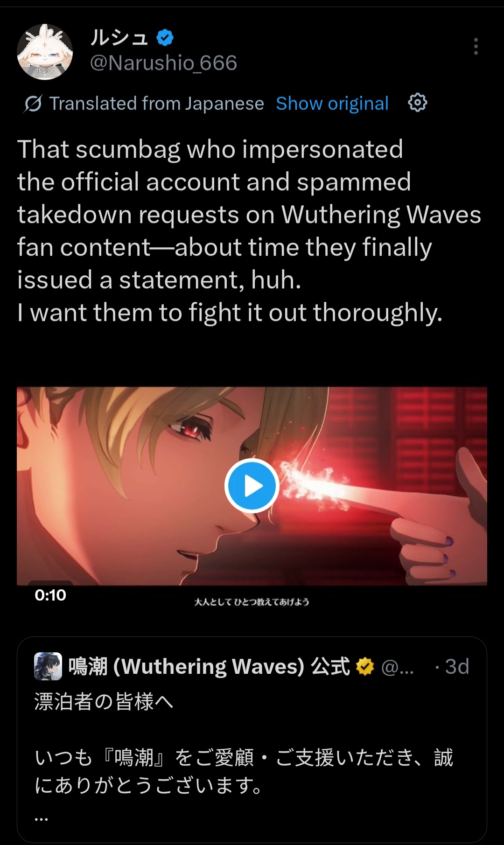504x845 pixels.
Task: Click Show original link
Action: coord(332,104)
